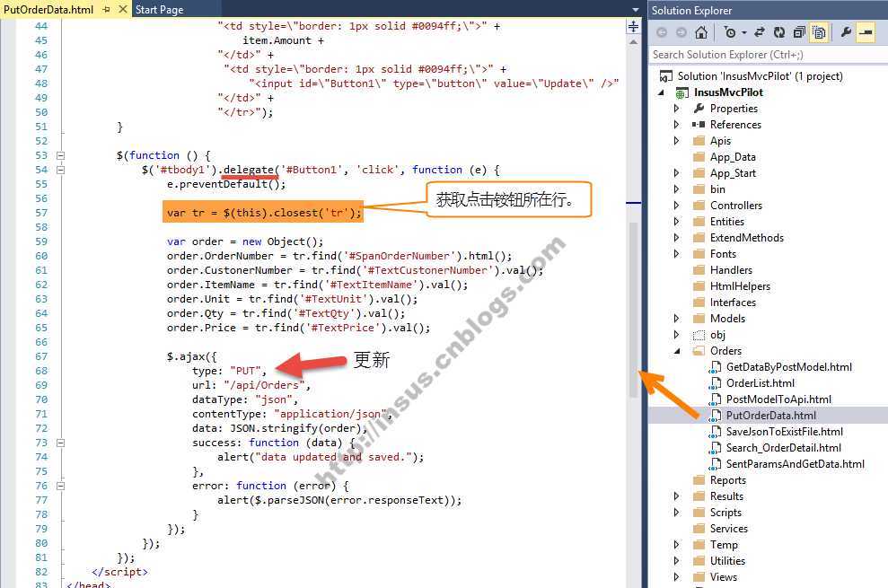The height and width of the screenshot is (588, 888).
Task: Click the Properties wrench tree icon
Action: [x=699, y=109]
